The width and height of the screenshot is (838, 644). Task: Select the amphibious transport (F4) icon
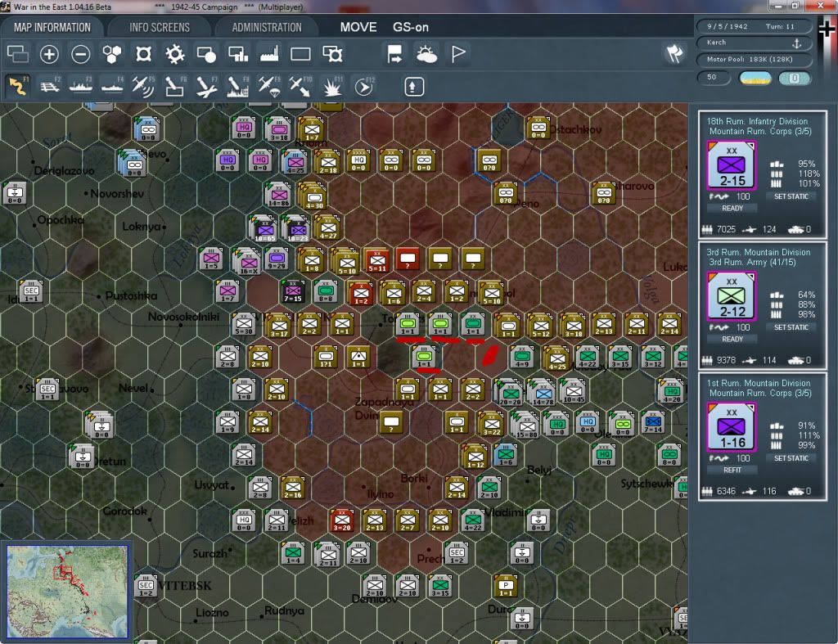[112, 86]
